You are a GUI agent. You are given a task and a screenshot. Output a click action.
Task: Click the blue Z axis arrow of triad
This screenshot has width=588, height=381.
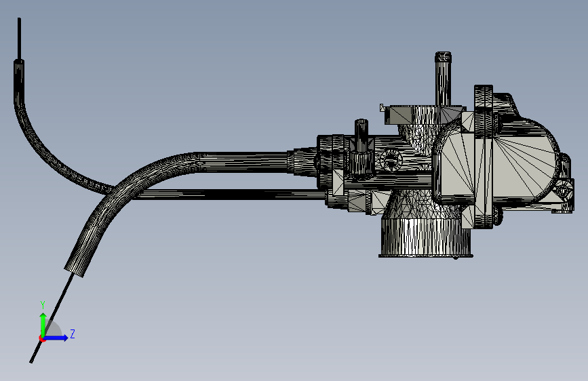click(56, 338)
